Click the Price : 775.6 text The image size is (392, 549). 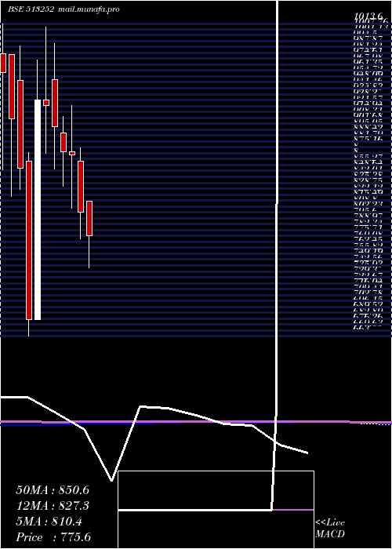(53, 537)
